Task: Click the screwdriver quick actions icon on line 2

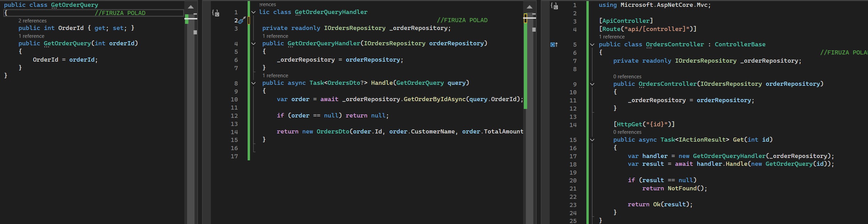Action: 242,20
